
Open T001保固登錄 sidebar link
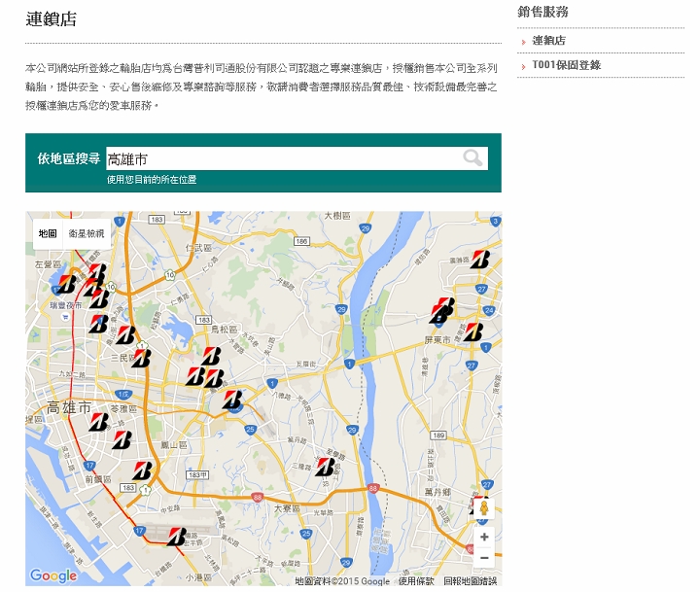tap(567, 65)
